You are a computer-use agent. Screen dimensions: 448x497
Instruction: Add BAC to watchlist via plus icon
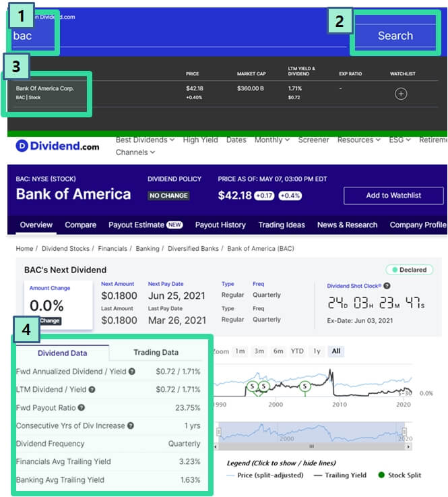(x=401, y=94)
